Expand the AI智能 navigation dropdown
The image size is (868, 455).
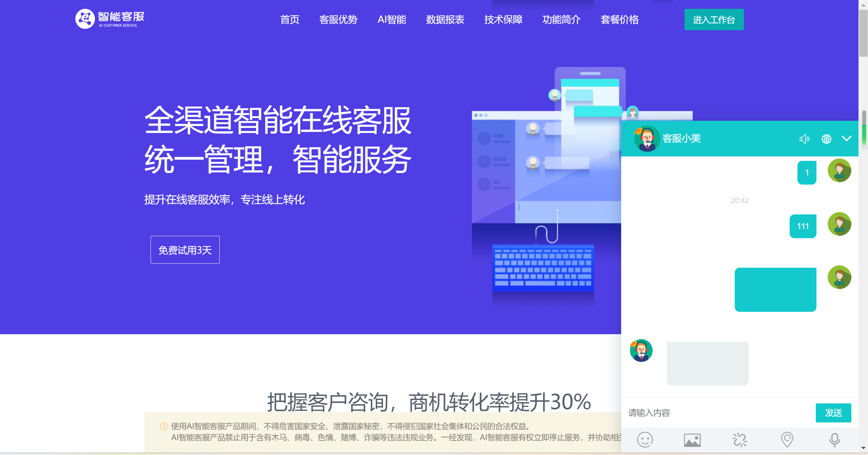(x=392, y=19)
